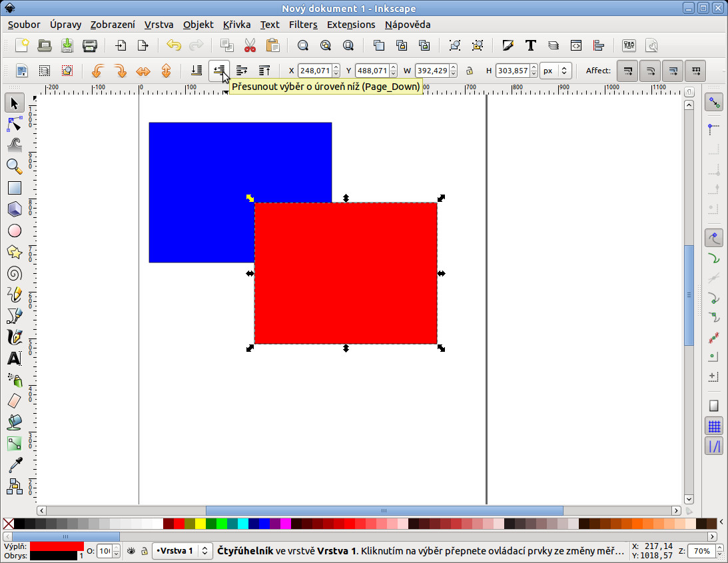Image resolution: width=728 pixels, height=563 pixels.
Task: Click the Cut scissors icon
Action: pos(250,45)
